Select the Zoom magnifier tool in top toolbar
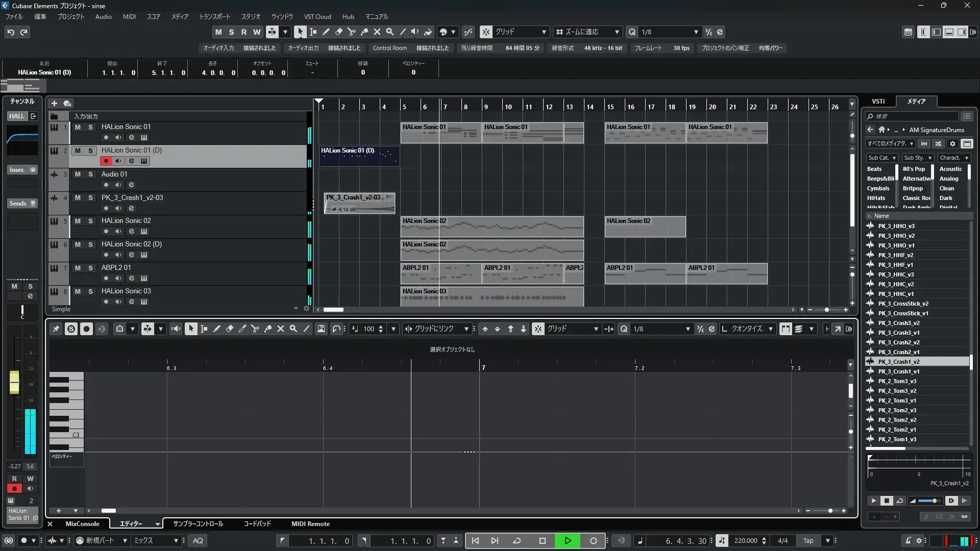Screen dimensions: 980x551 coord(390,32)
